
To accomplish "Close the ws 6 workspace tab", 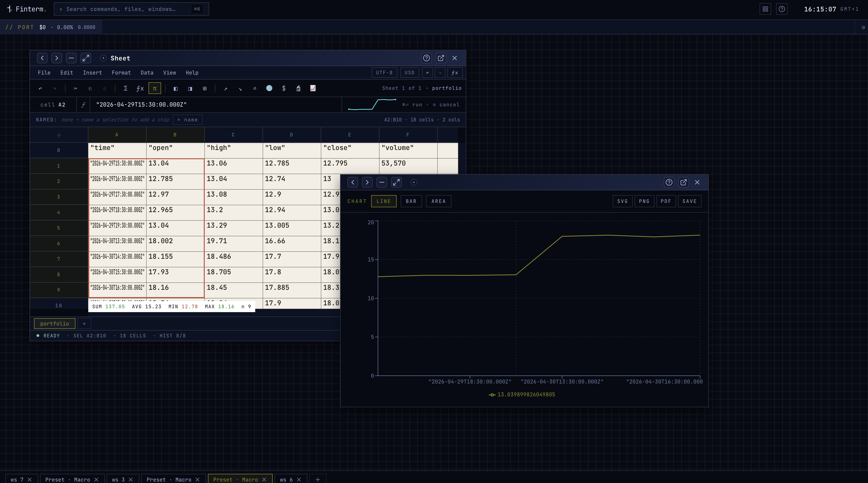I will point(299,479).
